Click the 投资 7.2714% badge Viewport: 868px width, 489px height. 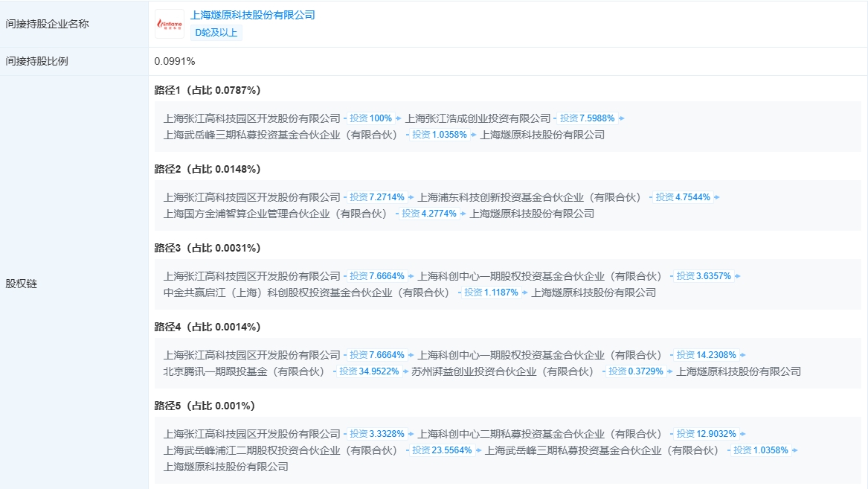click(377, 198)
